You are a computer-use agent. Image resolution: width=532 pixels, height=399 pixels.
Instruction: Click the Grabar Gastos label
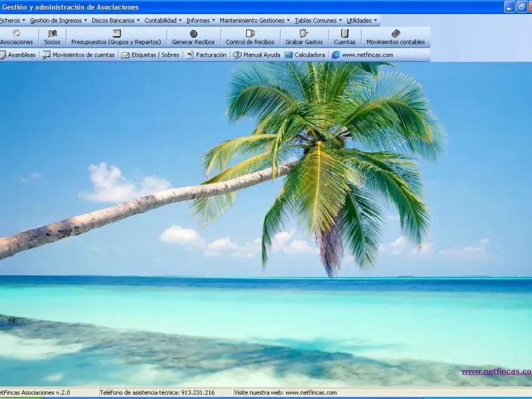(x=304, y=42)
